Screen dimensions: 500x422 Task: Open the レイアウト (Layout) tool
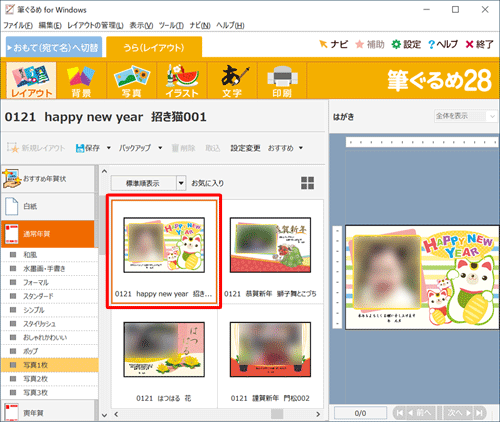click(31, 81)
